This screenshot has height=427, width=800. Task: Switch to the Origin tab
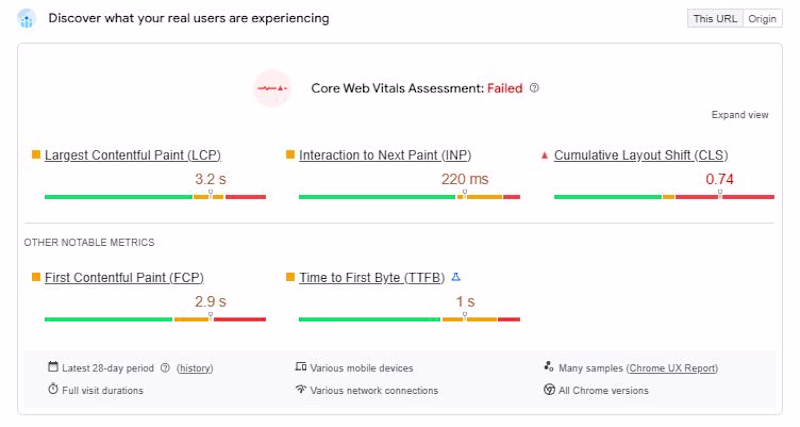pos(762,18)
